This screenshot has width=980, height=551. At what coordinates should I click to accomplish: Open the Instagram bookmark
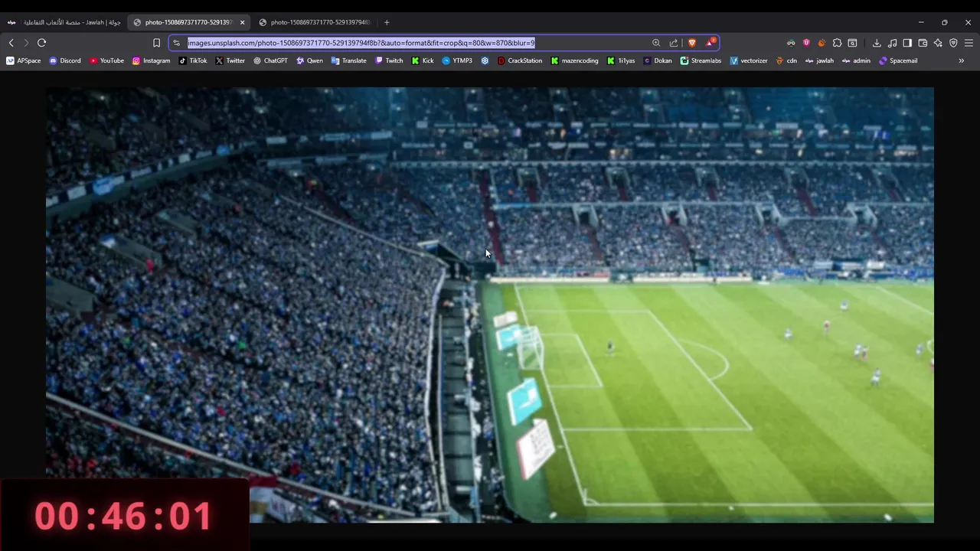point(151,60)
